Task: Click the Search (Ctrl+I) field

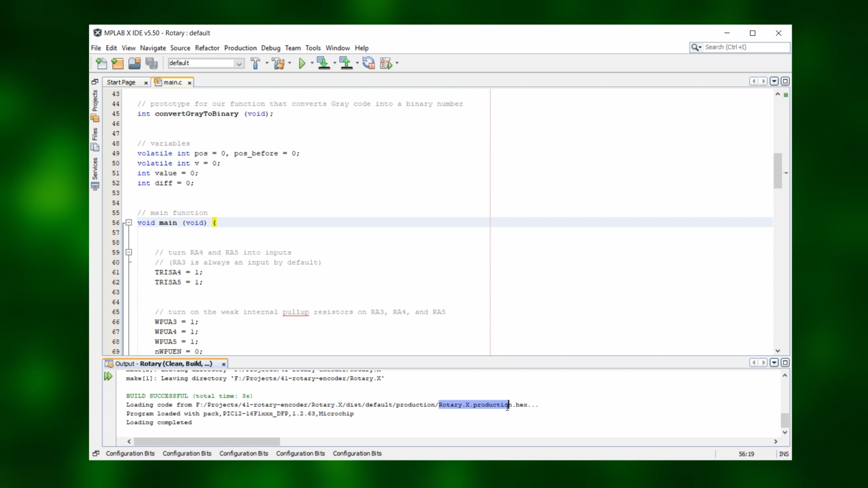Action: pyautogui.click(x=746, y=47)
